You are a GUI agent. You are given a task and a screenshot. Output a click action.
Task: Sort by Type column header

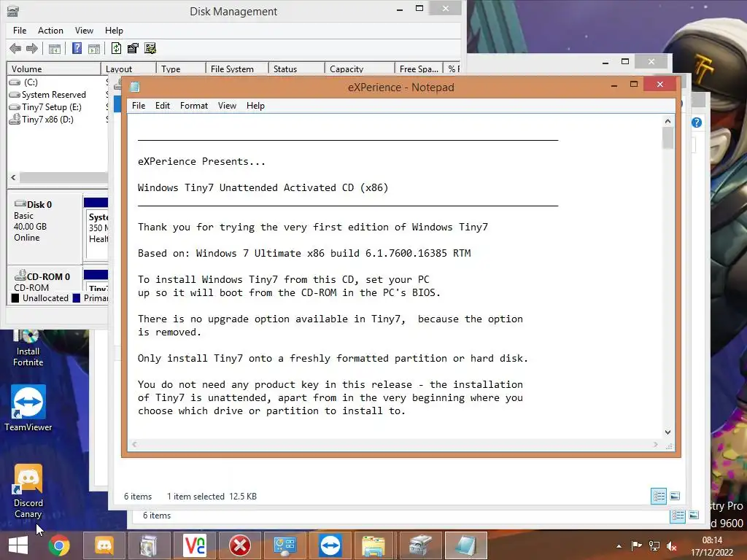point(181,69)
